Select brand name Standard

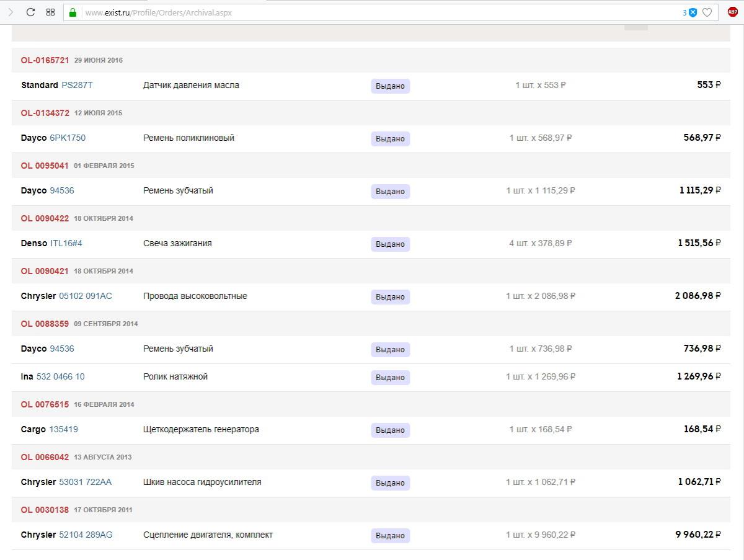40,85
